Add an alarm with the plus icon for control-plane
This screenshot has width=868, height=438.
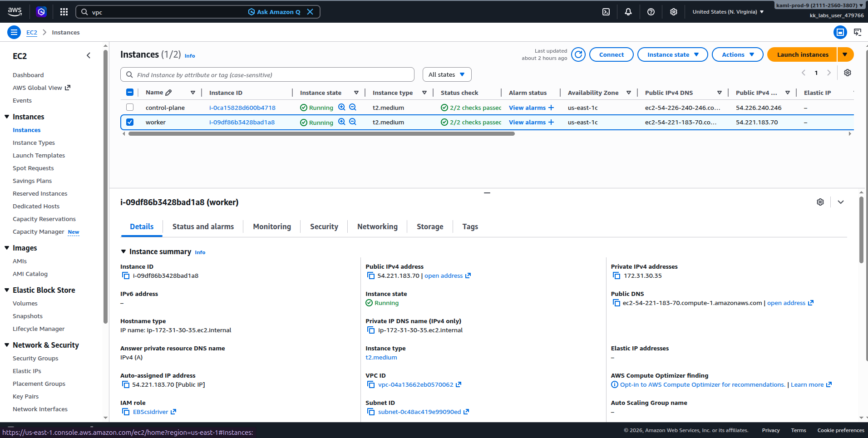[x=551, y=108]
